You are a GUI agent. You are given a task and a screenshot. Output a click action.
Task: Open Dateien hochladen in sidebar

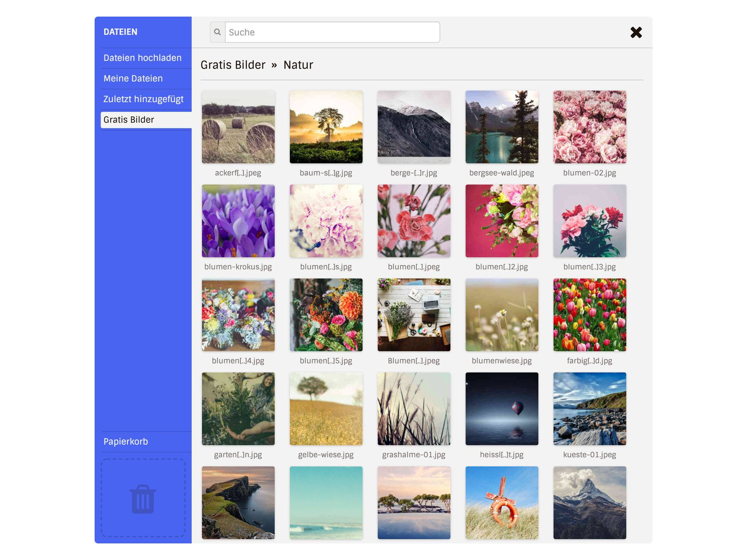coord(142,58)
